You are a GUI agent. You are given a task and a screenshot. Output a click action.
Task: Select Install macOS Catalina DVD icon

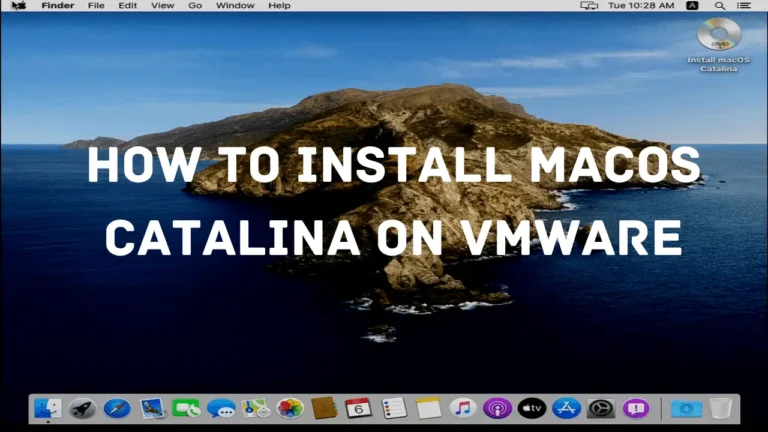tap(719, 45)
